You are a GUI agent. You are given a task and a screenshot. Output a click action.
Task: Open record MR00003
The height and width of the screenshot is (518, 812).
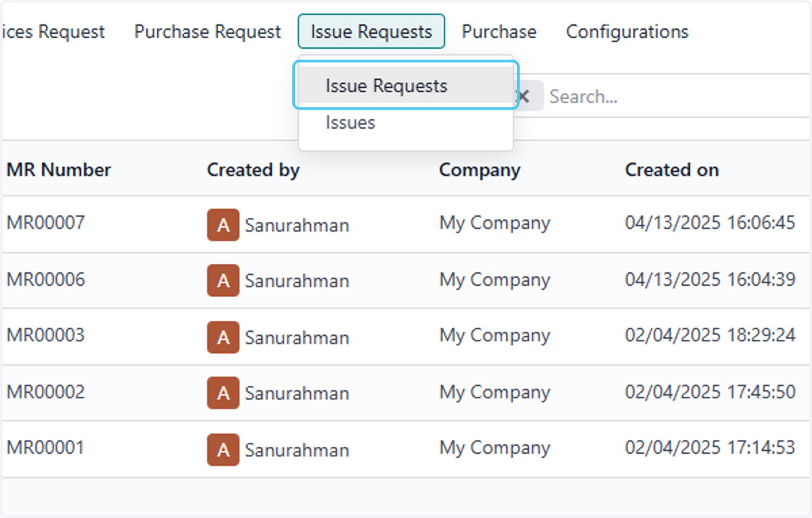click(x=45, y=336)
